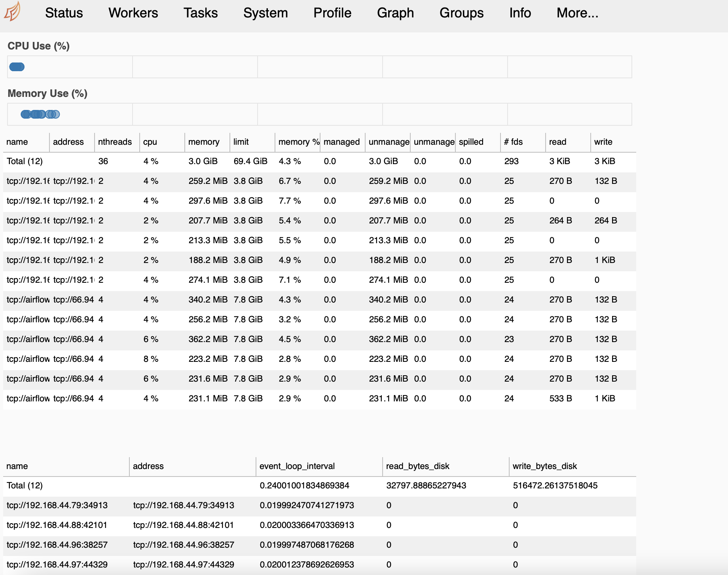Select memory cell '259.2 MiB'
Image resolution: width=728 pixels, height=575 pixels.
pyautogui.click(x=208, y=181)
